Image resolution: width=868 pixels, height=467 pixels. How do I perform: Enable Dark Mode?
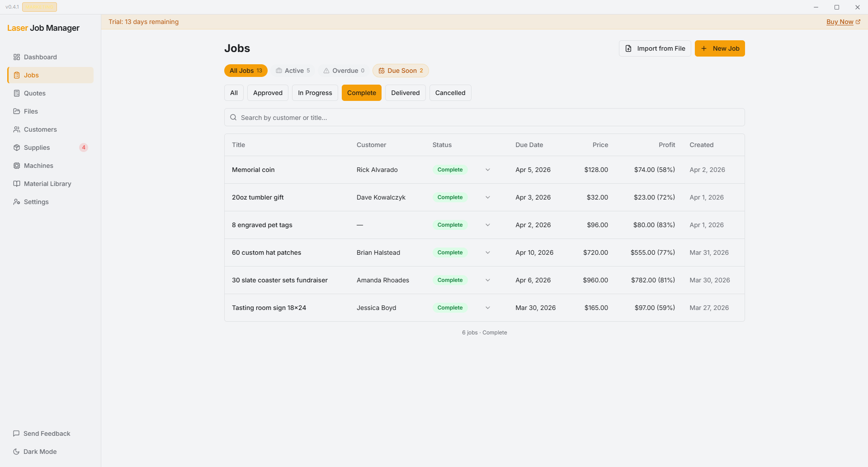(x=40, y=452)
